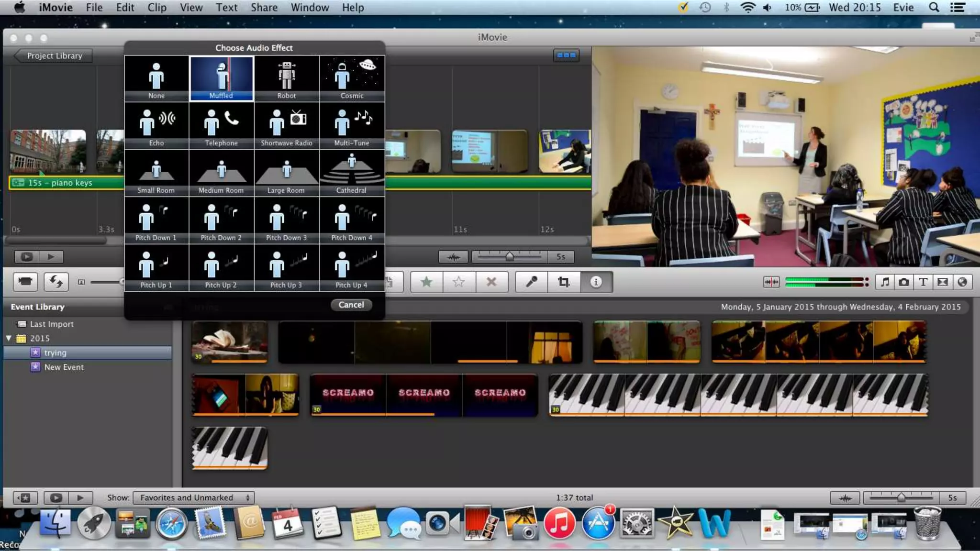Screen dimensions: 980x551
Task: Open the Text menu
Action: [227, 8]
